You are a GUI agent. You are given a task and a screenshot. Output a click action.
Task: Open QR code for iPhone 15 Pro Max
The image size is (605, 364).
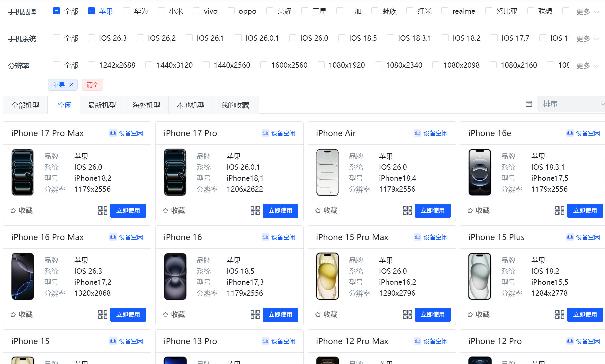coord(407,315)
